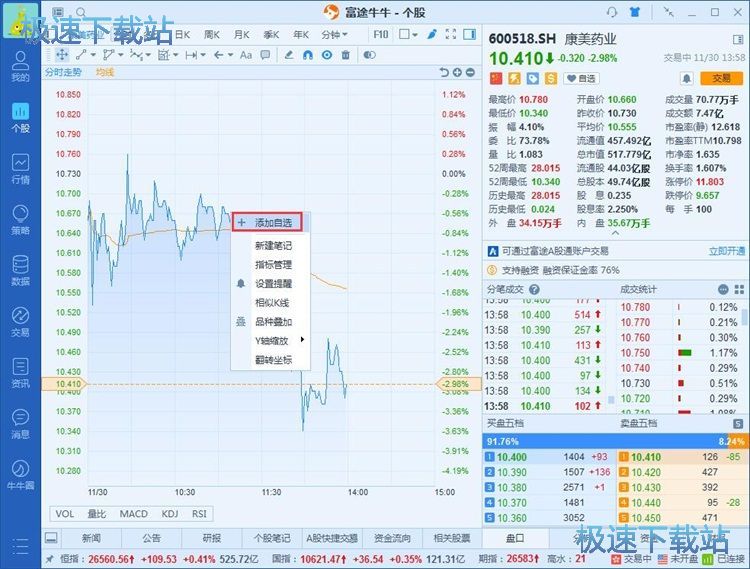Select the comment bubble annotation tool

[265, 55]
